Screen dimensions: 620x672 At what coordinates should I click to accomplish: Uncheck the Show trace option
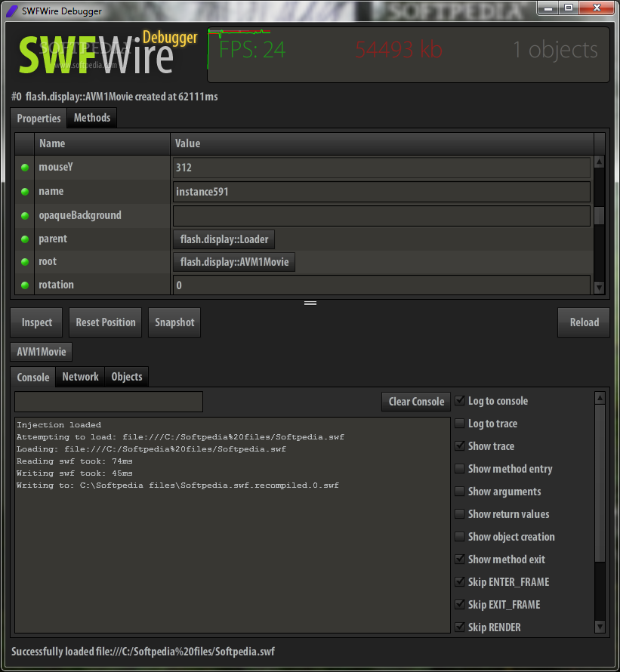pos(460,446)
